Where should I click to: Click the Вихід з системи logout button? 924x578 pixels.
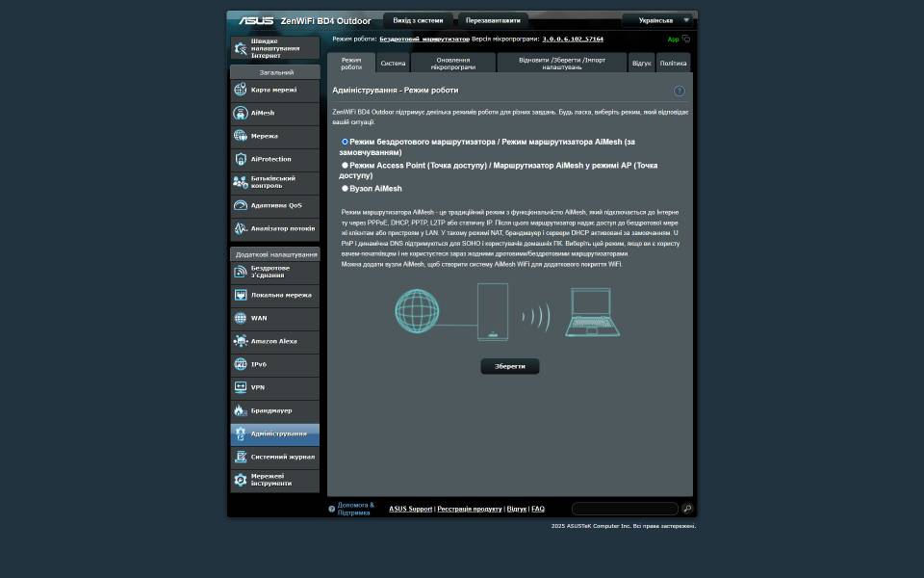(418, 20)
